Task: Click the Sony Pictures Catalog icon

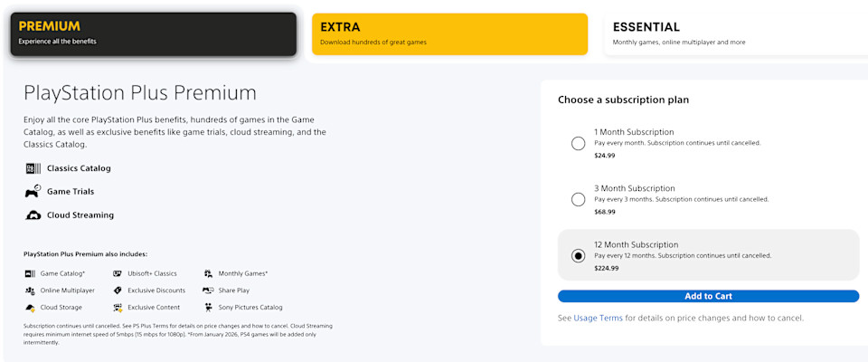Action: pyautogui.click(x=208, y=307)
